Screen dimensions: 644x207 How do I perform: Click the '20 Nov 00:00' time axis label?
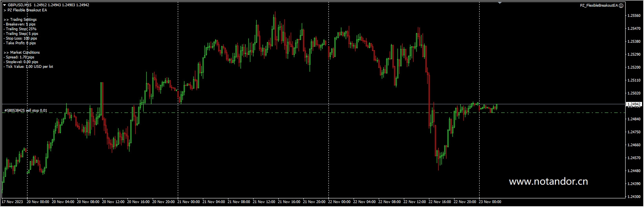point(38,202)
